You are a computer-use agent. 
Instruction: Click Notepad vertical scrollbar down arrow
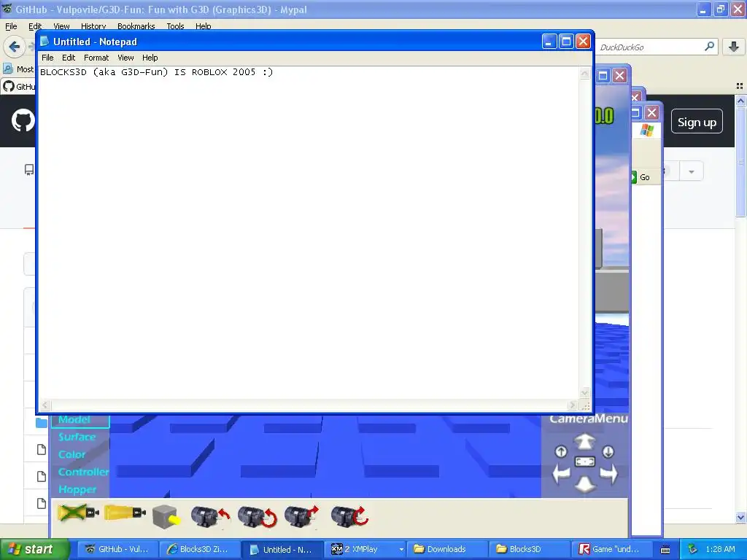click(x=584, y=393)
